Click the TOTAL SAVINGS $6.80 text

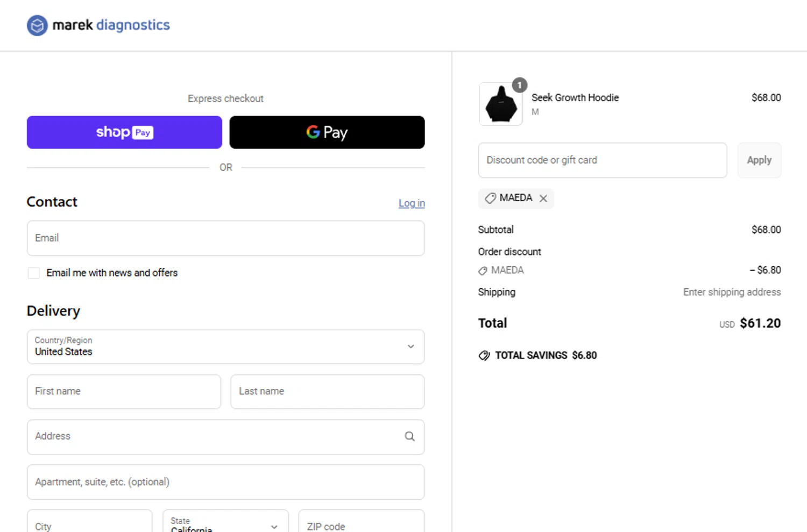[546, 356]
